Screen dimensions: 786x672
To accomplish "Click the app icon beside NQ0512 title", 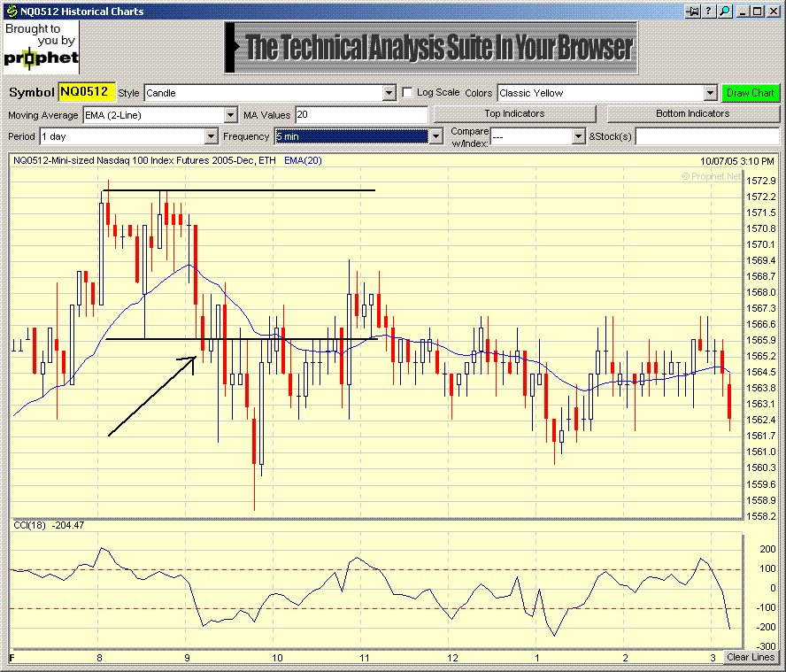I will [x=11, y=11].
